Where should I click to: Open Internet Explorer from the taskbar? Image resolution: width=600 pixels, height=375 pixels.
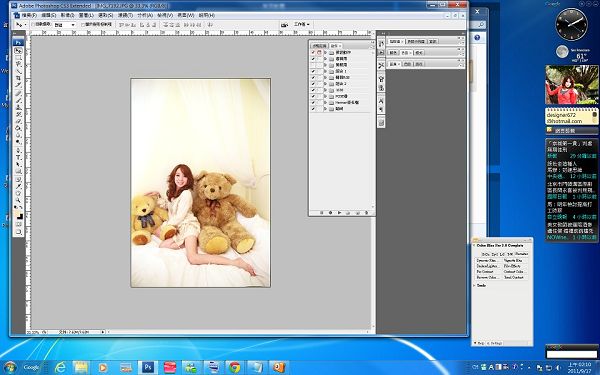coord(60,367)
